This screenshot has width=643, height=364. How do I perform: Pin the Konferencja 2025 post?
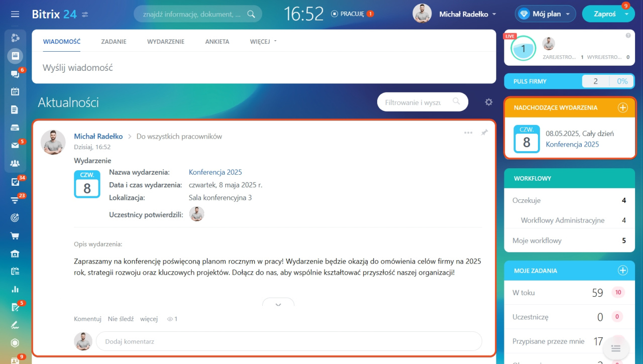click(x=484, y=133)
